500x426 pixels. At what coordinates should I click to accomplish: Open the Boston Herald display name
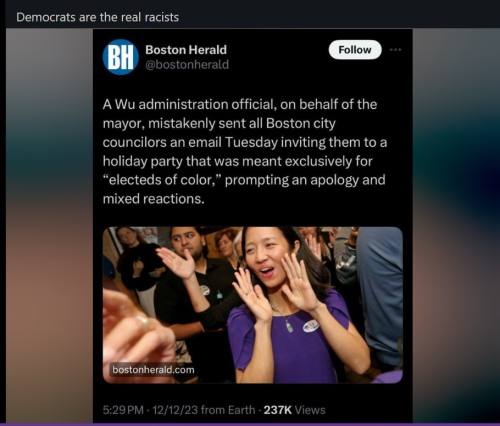coord(186,50)
